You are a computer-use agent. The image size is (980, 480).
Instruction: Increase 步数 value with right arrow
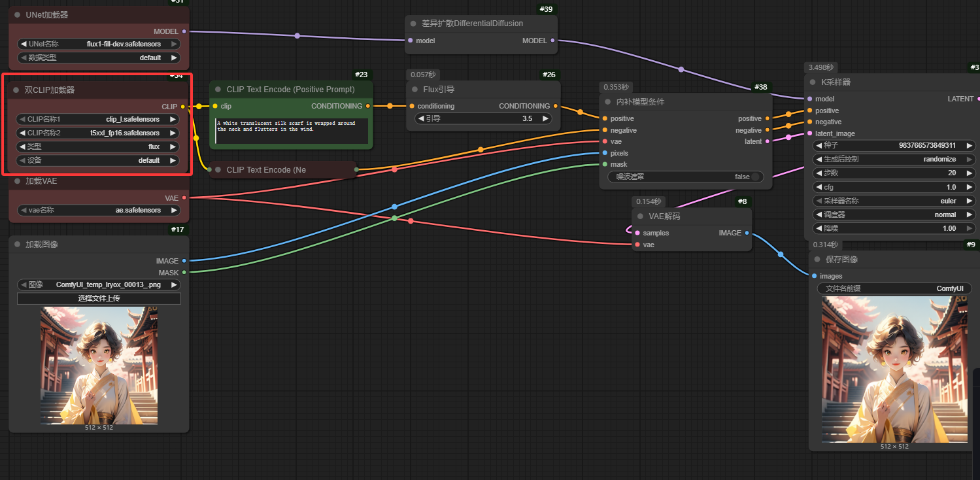970,173
